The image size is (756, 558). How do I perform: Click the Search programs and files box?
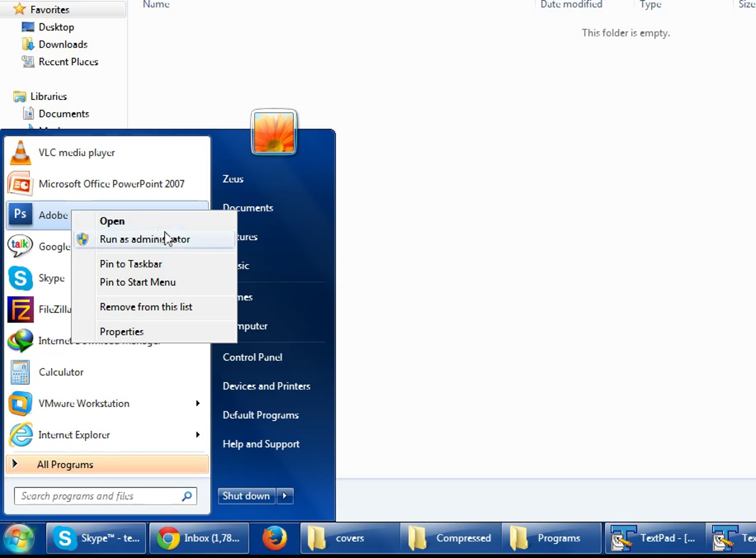click(x=98, y=496)
